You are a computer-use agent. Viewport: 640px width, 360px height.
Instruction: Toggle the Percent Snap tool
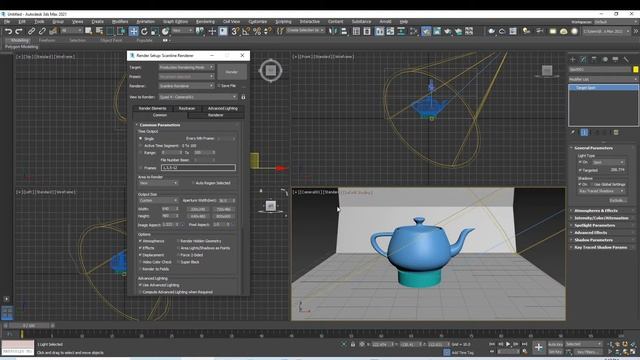pyautogui.click(x=257, y=31)
